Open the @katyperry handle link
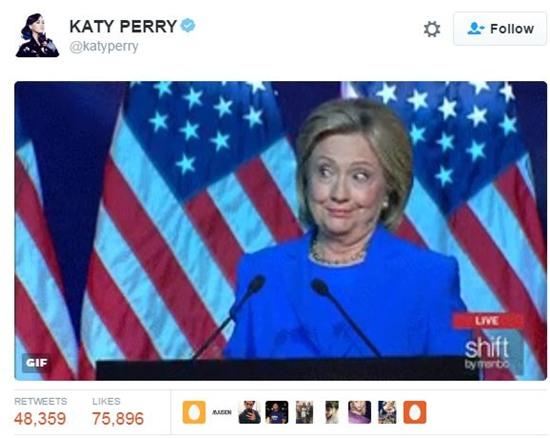This screenshot has width=550, height=438. (104, 47)
